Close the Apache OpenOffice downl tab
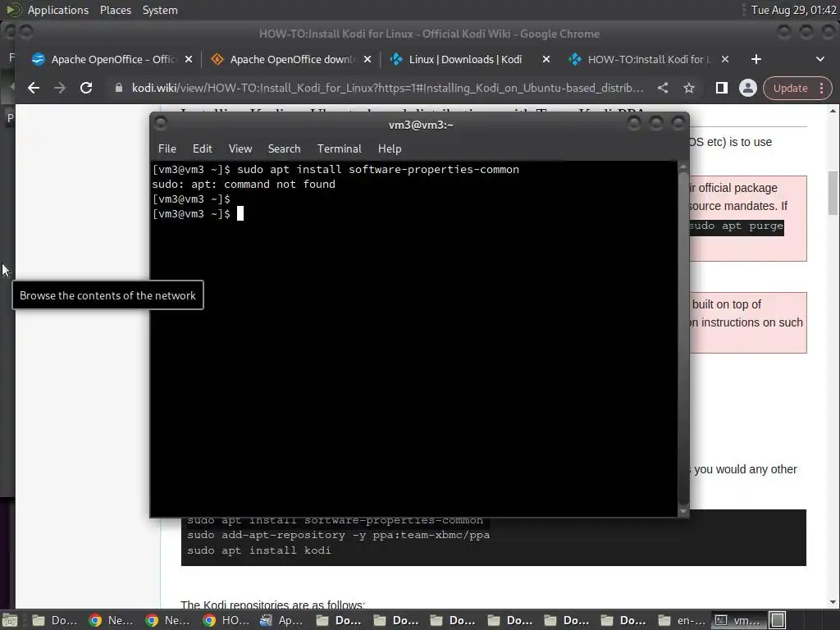 [x=367, y=59]
